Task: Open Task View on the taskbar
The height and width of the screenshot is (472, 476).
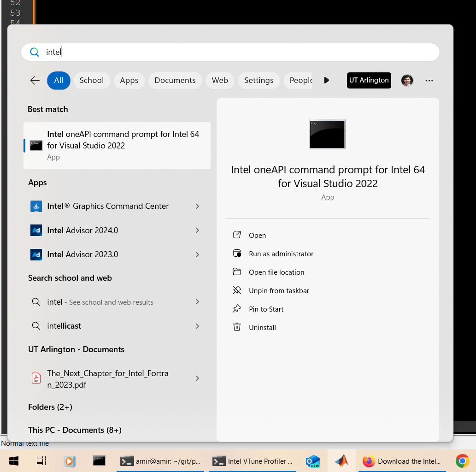Action: [x=41, y=461]
